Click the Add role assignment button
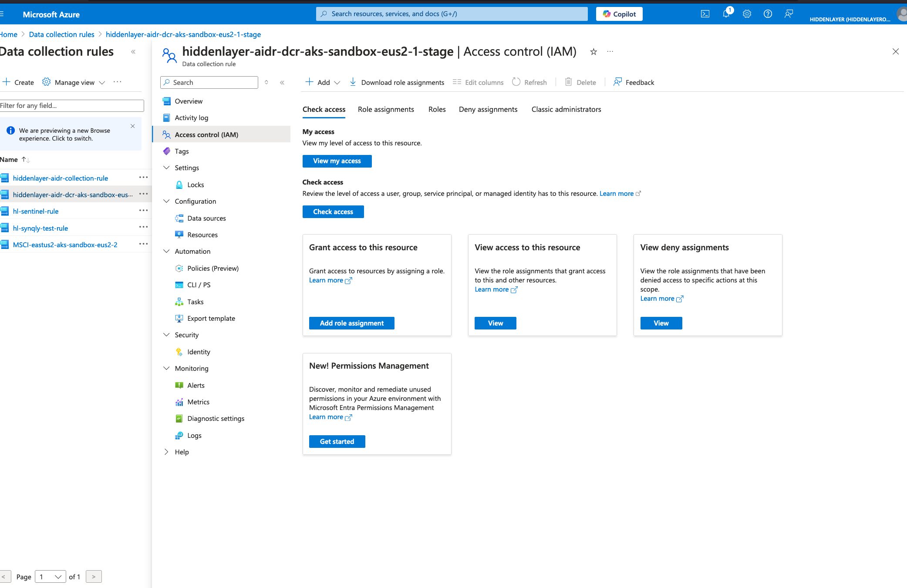The image size is (907, 588). 351,323
